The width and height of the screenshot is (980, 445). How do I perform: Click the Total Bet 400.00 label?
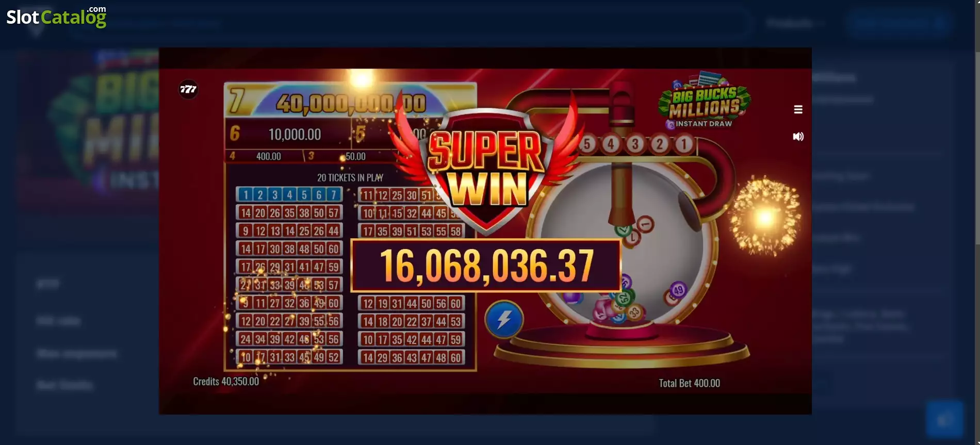point(689,383)
